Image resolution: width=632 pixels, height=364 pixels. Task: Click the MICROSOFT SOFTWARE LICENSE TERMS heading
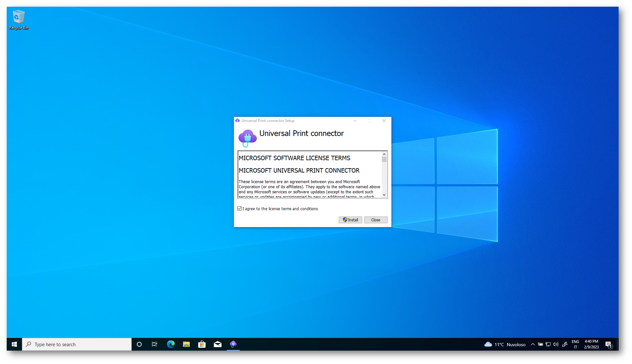(294, 158)
